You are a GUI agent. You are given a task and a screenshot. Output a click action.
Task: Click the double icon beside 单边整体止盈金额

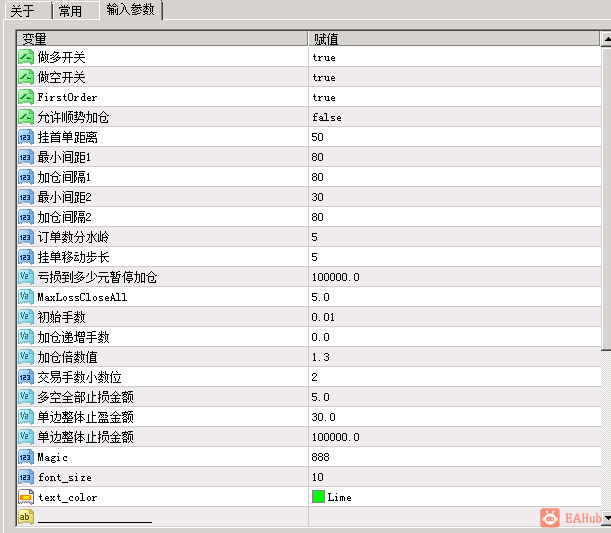point(26,417)
